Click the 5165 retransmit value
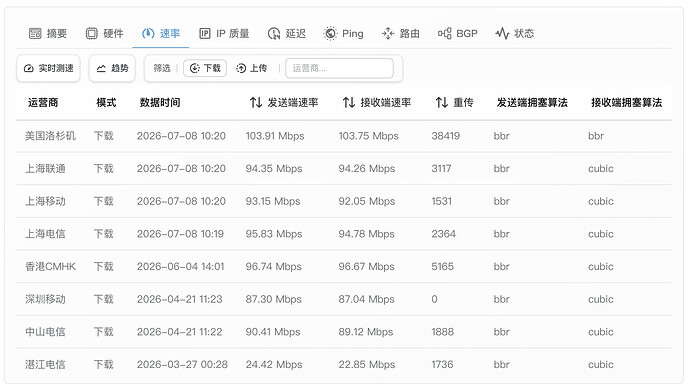Viewport: 690px width, 388px height. click(x=442, y=267)
